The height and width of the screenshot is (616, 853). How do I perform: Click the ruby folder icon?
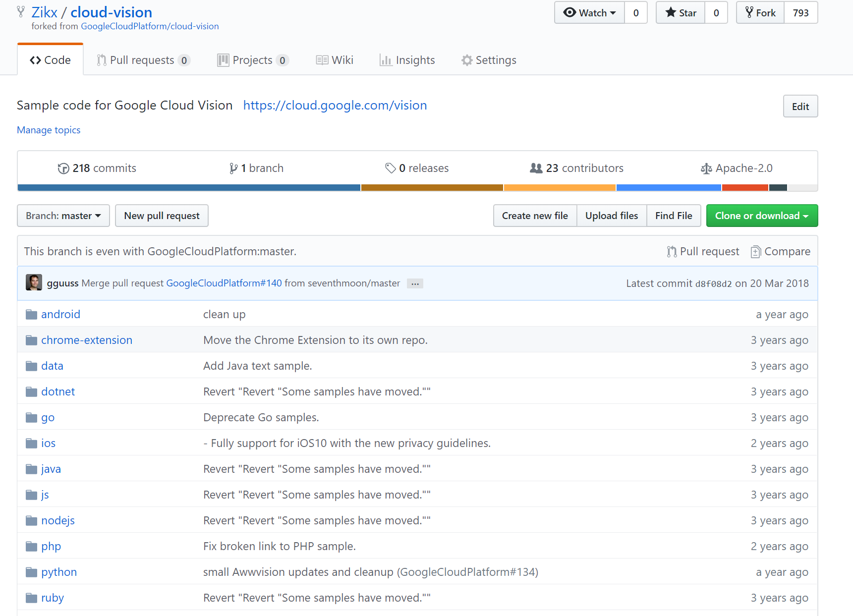32,598
